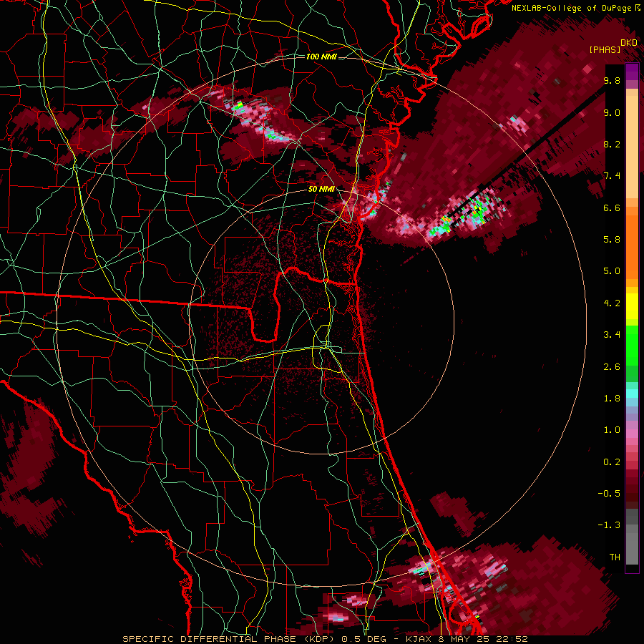This screenshot has width=644, height=644.
Task: Click the 5.8 value on the color scale
Action: (x=612, y=240)
